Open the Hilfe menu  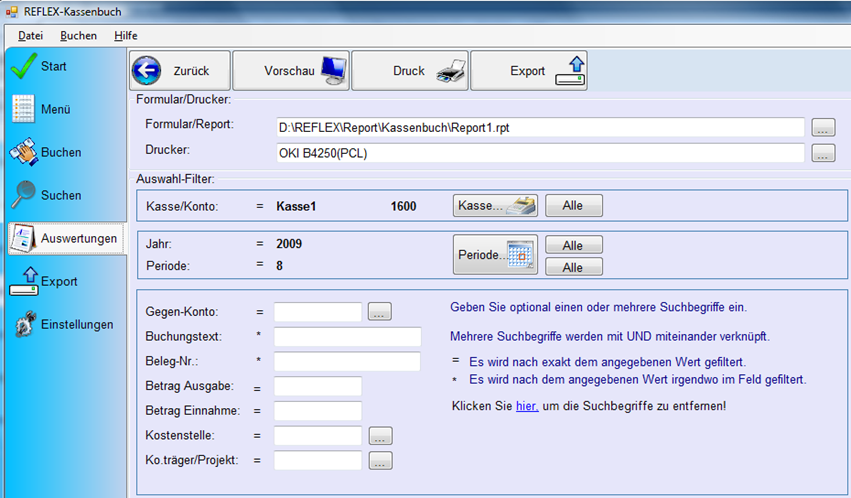[126, 36]
